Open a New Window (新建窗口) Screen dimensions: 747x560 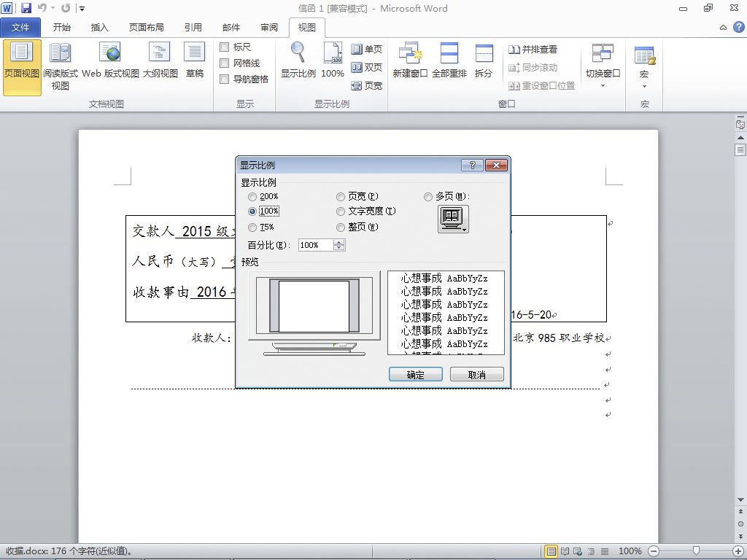pyautogui.click(x=410, y=61)
